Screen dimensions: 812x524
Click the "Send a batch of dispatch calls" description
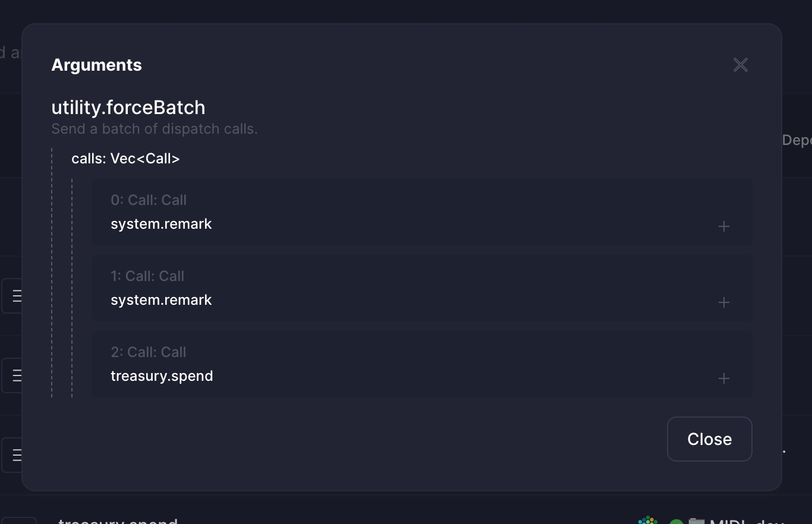tap(154, 128)
